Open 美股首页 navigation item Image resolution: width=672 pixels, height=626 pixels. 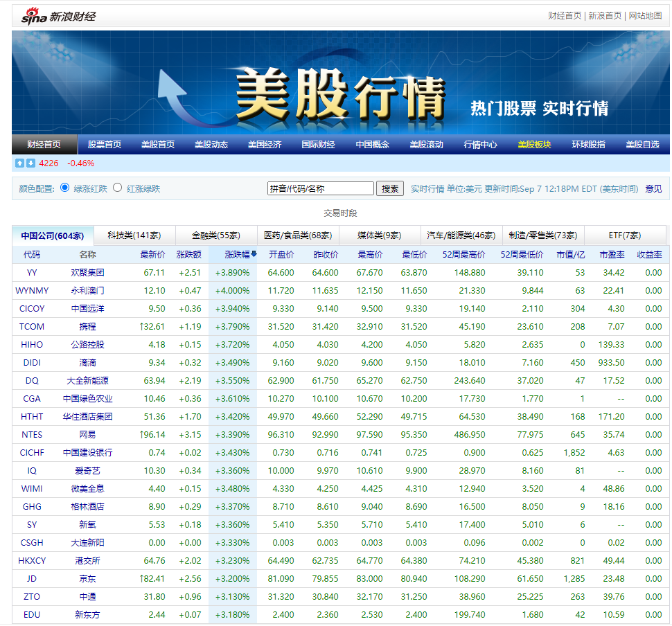[158, 145]
